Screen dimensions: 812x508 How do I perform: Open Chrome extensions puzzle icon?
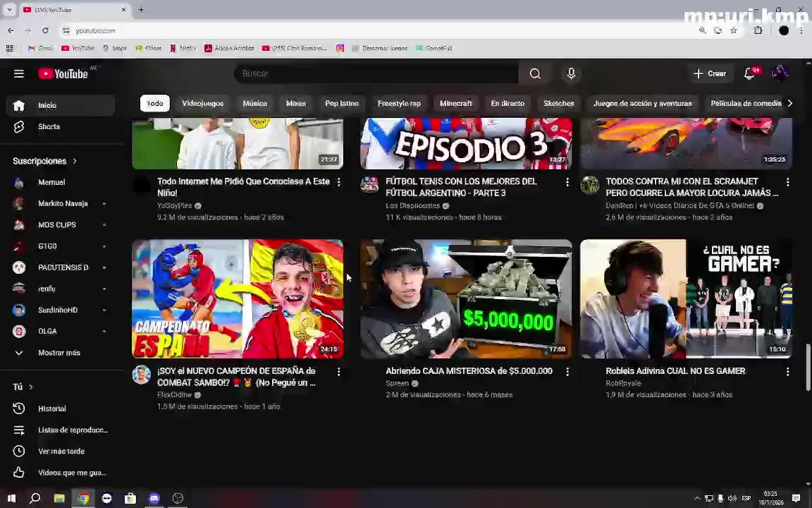[x=758, y=30]
